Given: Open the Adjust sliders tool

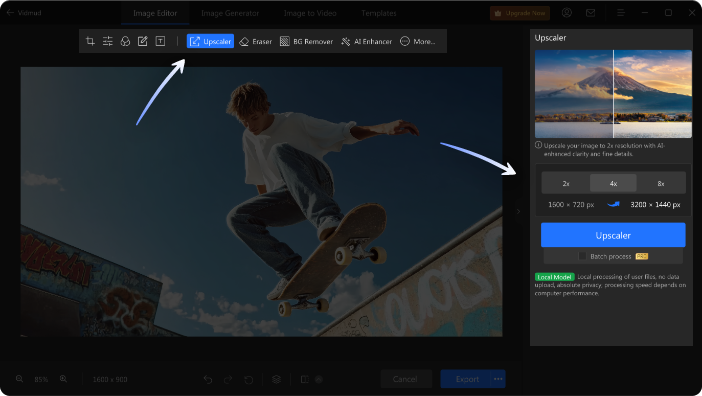Looking at the screenshot, I should tap(107, 41).
